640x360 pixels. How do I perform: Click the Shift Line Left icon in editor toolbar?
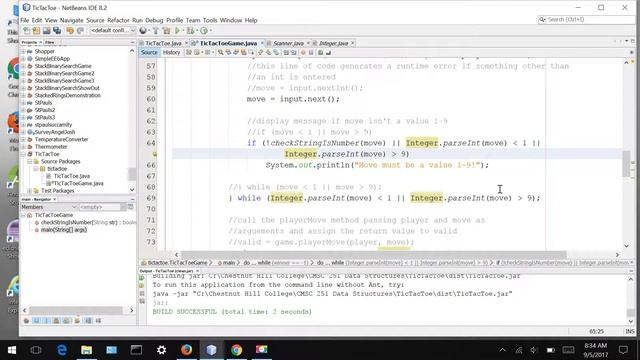(x=286, y=52)
